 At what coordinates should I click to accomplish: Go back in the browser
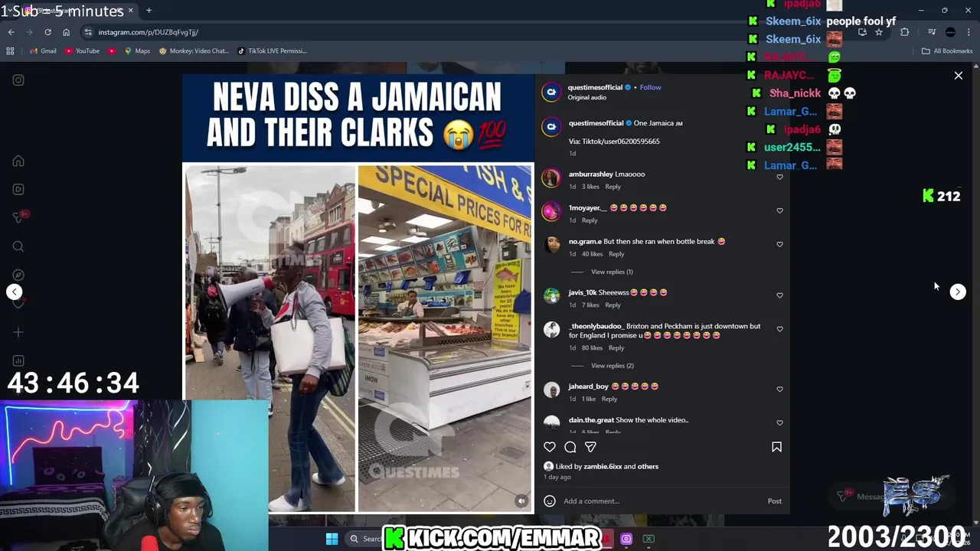pyautogui.click(x=11, y=32)
